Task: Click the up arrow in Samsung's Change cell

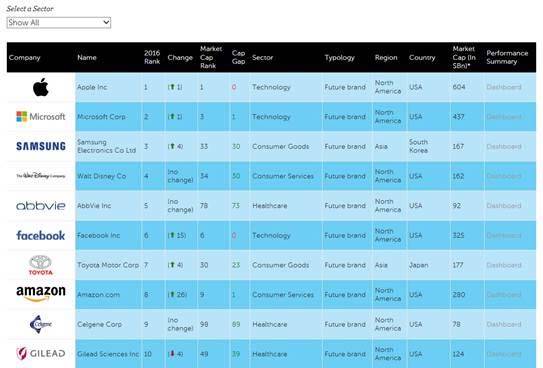Action: [172, 146]
